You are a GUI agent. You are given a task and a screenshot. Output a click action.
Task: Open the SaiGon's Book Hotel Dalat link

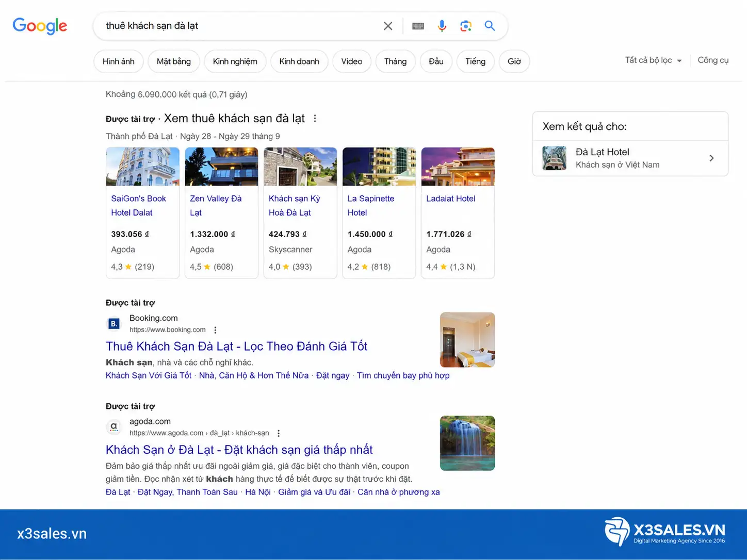pos(138,206)
